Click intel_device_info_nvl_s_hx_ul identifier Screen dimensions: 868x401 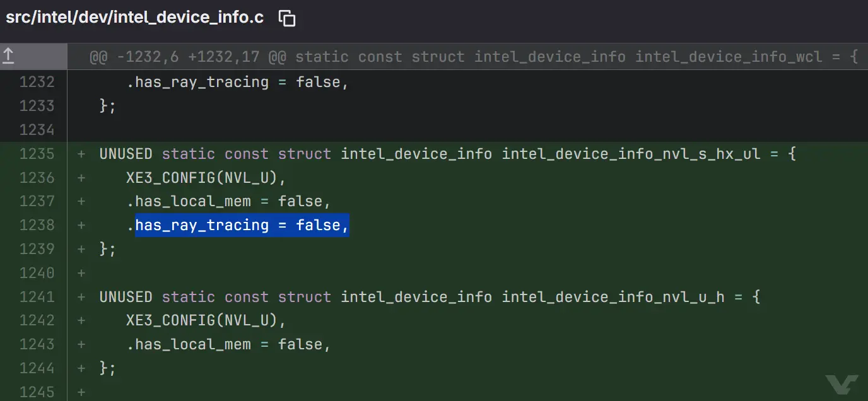(631, 154)
